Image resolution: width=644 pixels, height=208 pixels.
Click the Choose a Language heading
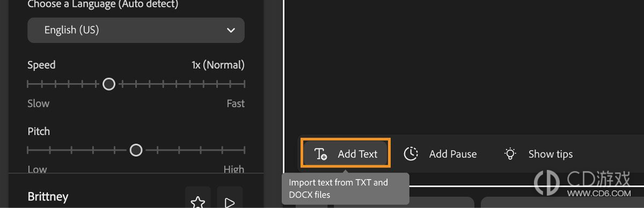[103, 5]
